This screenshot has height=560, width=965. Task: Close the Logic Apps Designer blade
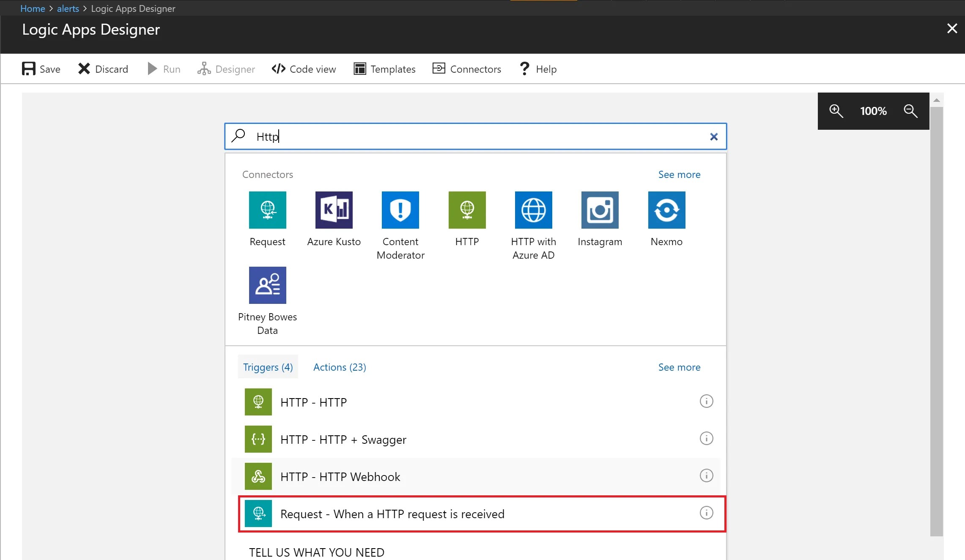(x=952, y=28)
